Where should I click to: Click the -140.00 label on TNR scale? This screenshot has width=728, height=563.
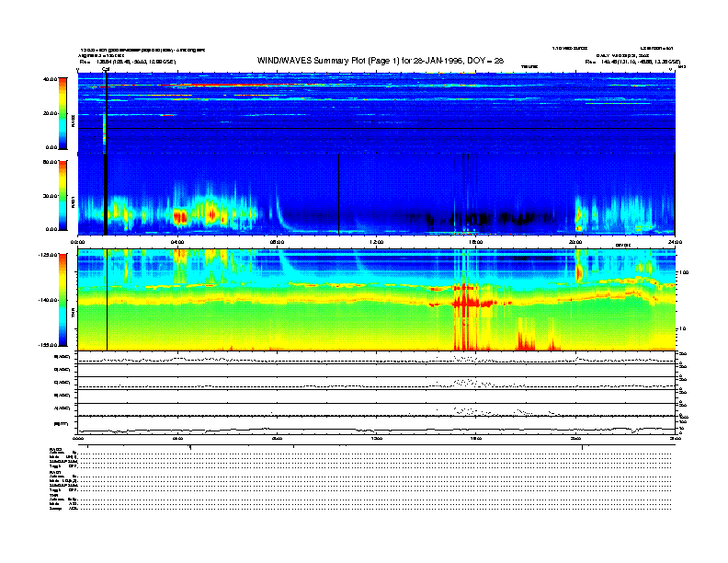47,300
